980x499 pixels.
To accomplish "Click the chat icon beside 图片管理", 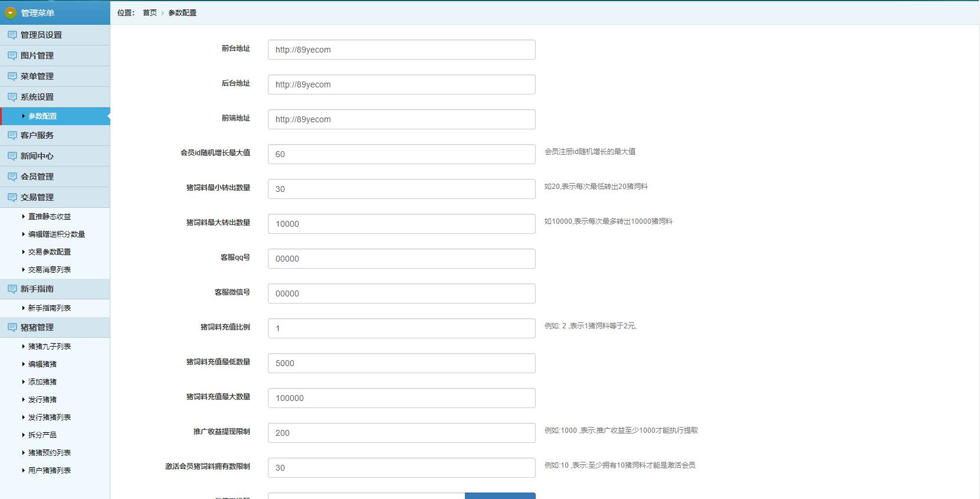I will coord(12,56).
